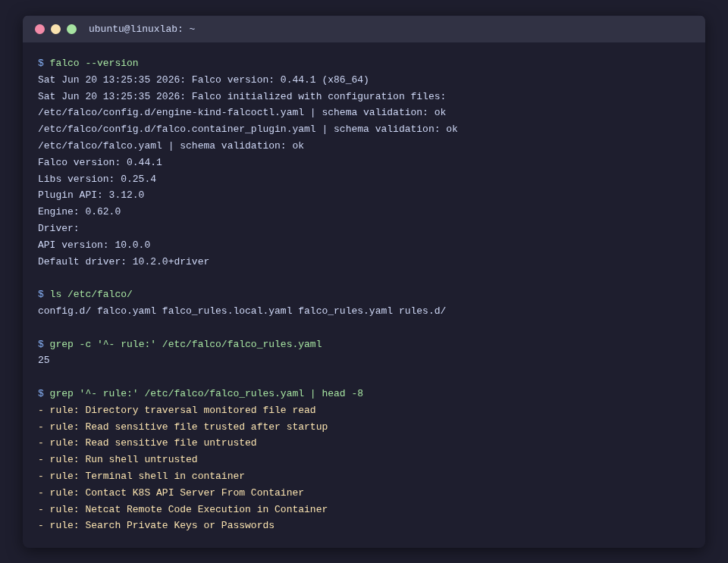Click rule 'Contact K8S API Server From Container'

(x=171, y=493)
